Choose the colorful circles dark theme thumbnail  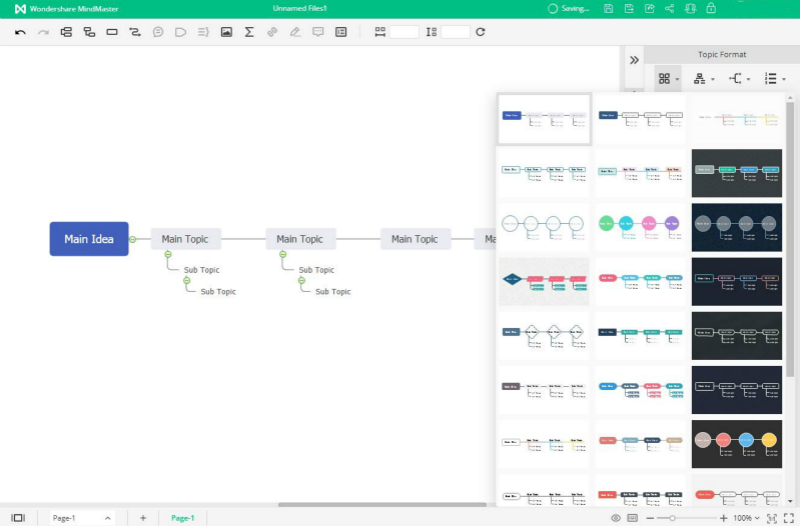736,443
